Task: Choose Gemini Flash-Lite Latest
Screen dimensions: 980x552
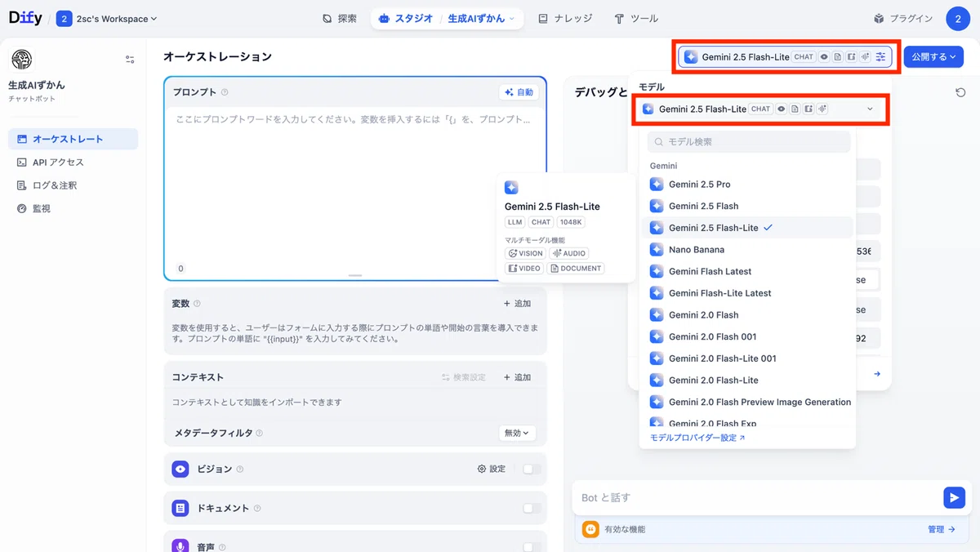Action: coord(749,293)
